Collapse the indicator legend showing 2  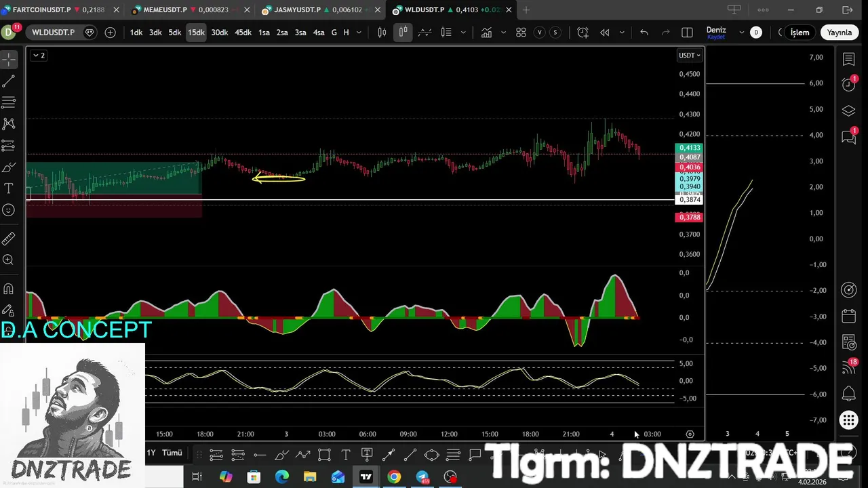(39, 56)
